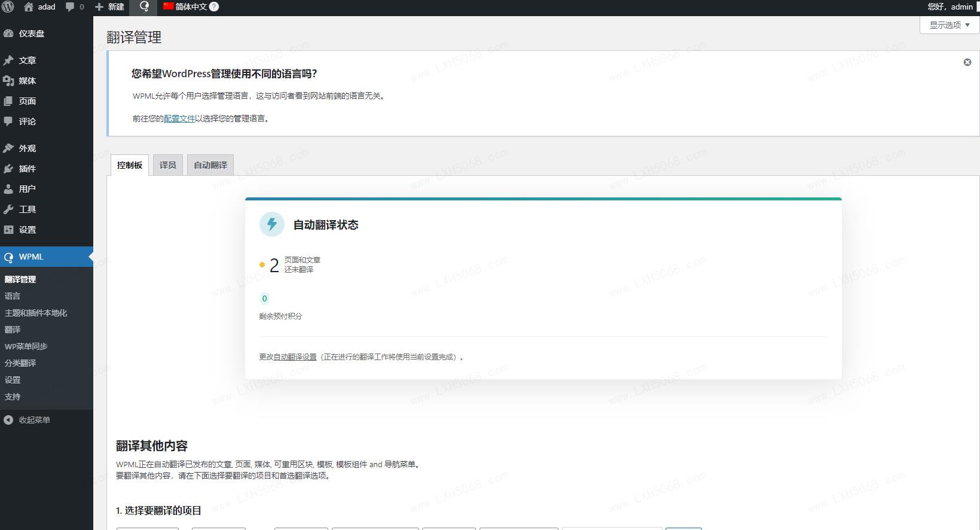The height and width of the screenshot is (530, 980).
Task: Click the help question mark beside 简体中文
Action: click(x=214, y=7)
